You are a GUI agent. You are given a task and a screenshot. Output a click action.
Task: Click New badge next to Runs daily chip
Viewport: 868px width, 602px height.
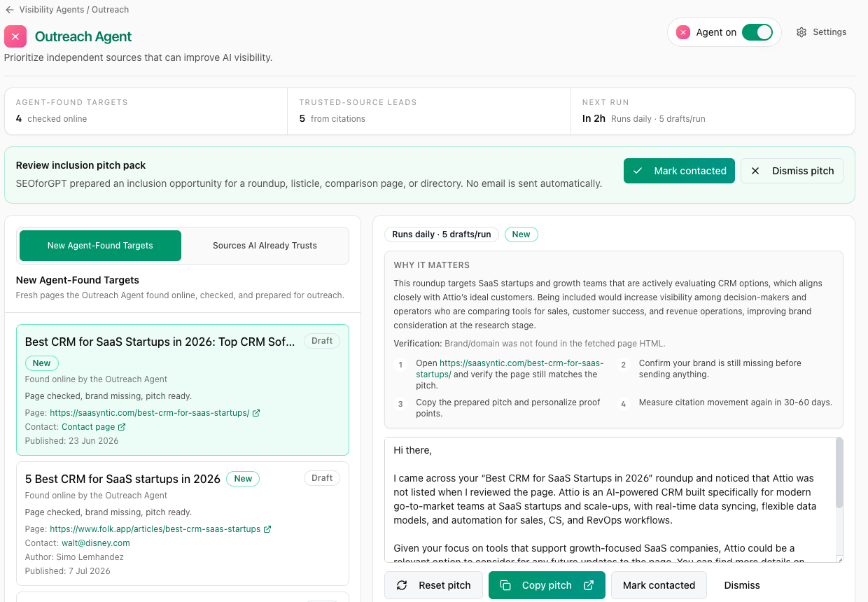click(x=521, y=234)
